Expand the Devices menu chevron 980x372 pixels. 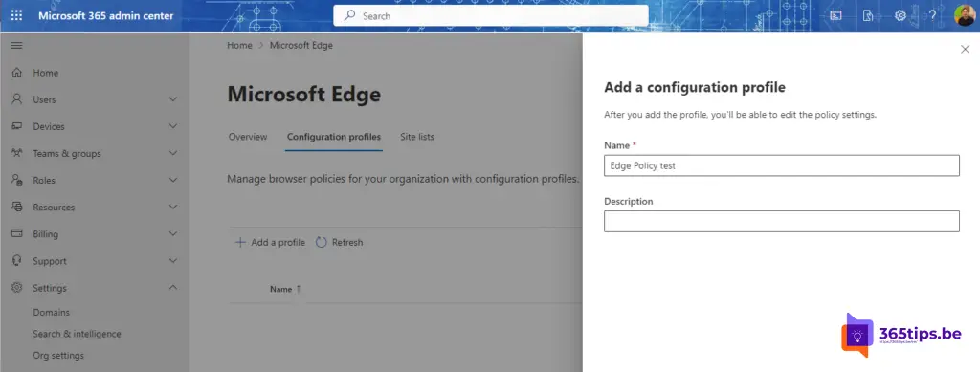click(x=173, y=126)
